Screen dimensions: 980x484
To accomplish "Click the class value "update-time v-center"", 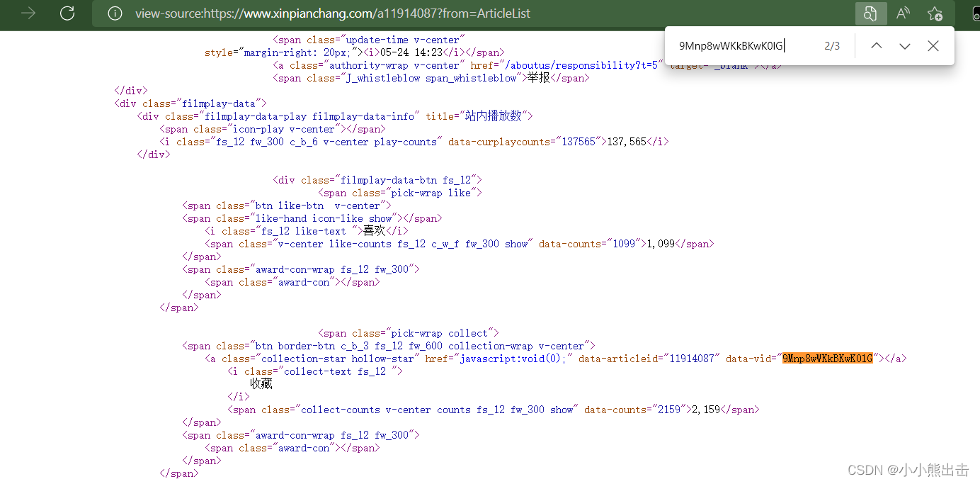I will [403, 40].
